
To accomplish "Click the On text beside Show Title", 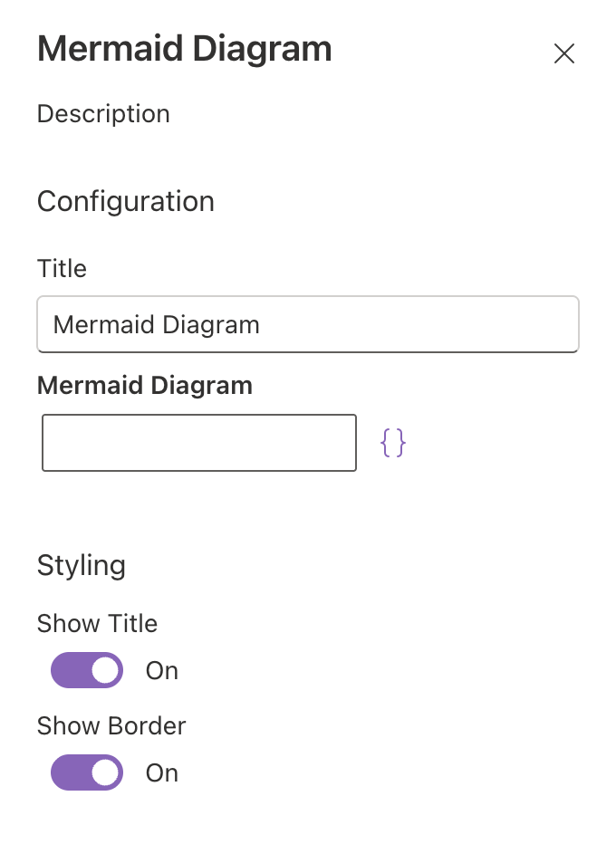I will 162,671.
